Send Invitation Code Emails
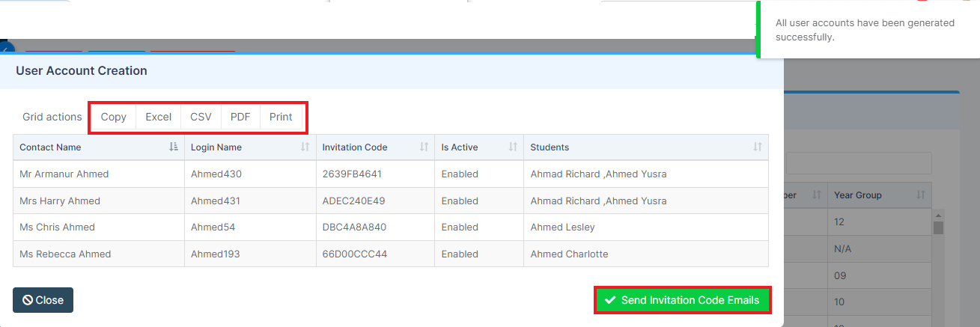Image resolution: width=980 pixels, height=327 pixels. click(x=682, y=300)
